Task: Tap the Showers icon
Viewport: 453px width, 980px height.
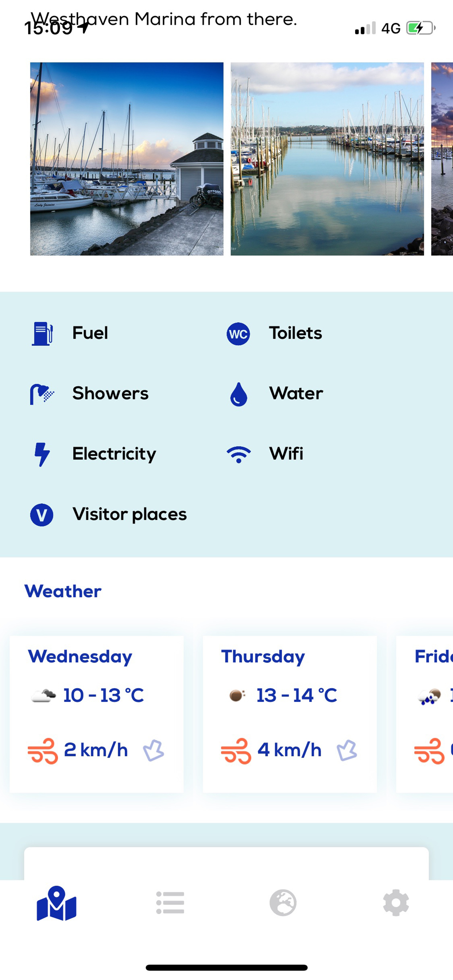Action: 42,394
